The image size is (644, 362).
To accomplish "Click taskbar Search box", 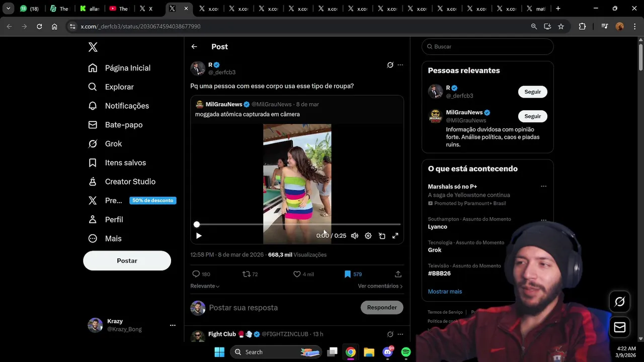I will click(276, 352).
